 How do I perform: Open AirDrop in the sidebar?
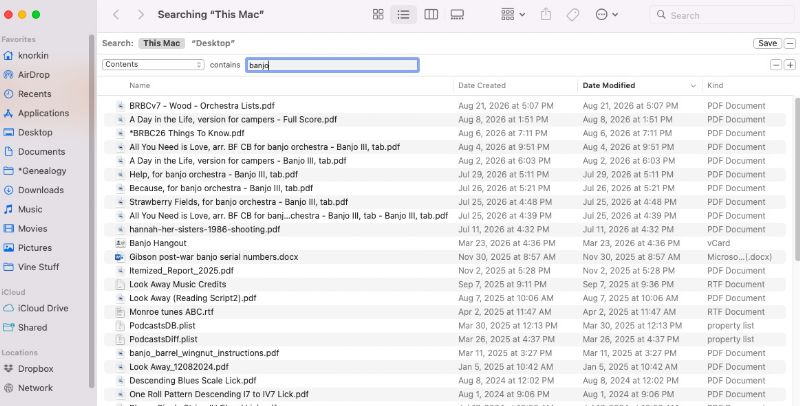[34, 74]
